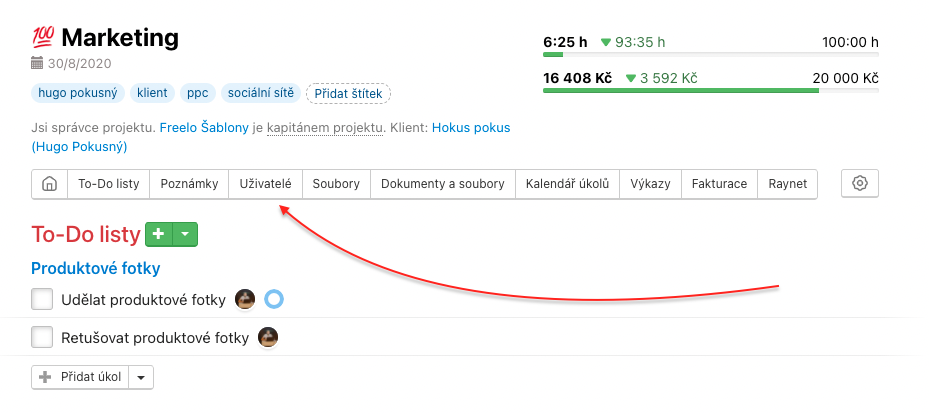Open project settings gear icon

(x=860, y=184)
